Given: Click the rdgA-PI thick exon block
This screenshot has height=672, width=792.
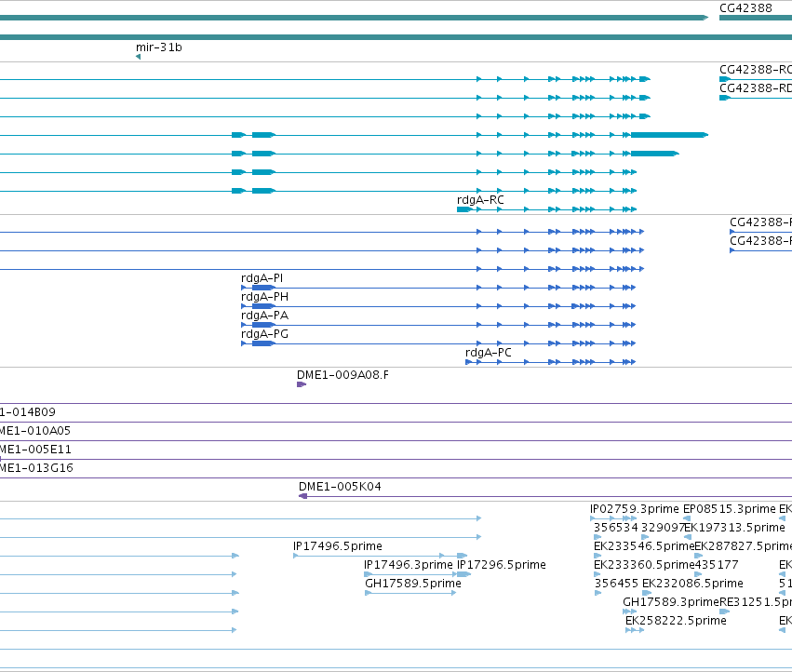Looking at the screenshot, I should [263, 288].
